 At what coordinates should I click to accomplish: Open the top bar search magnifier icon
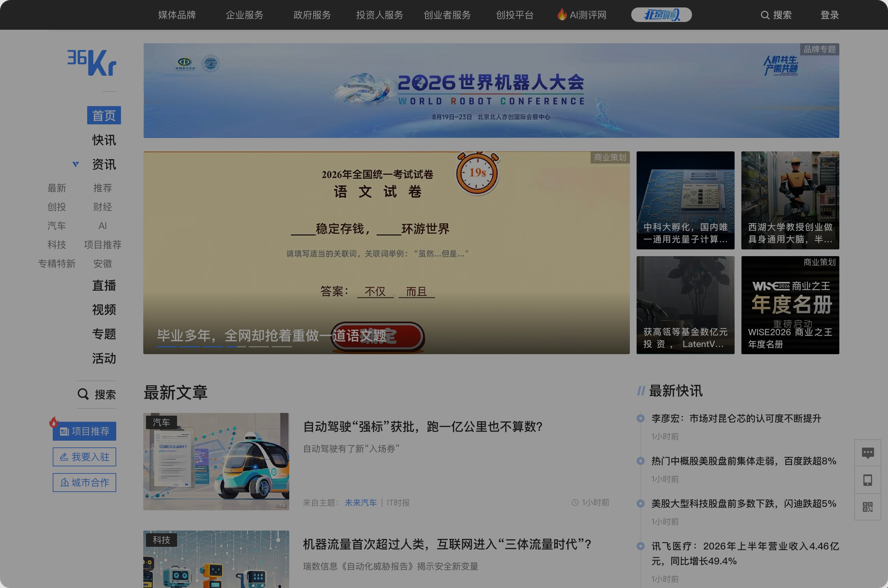[x=765, y=15]
